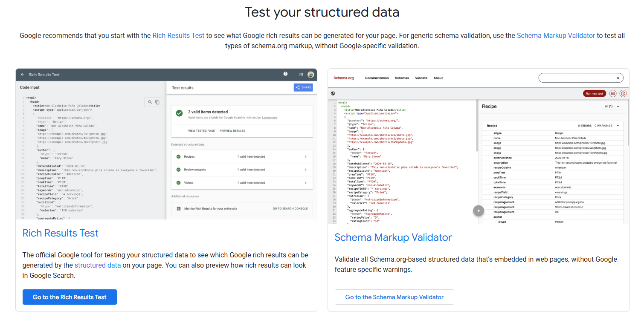644x323 pixels.
Task: Click the Learn more link under valid items
Action: (x=270, y=118)
